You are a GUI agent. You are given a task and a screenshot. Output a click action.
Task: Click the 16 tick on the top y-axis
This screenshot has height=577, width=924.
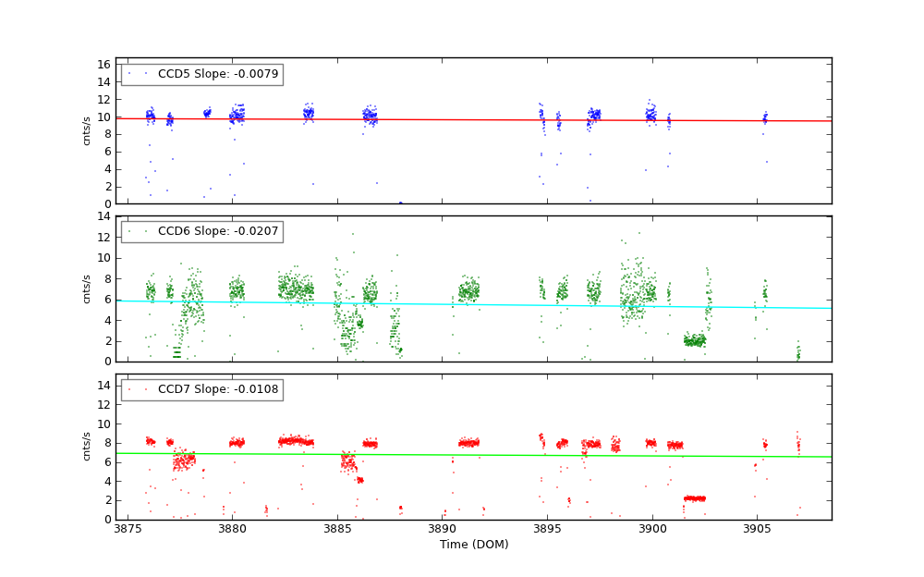[x=106, y=64]
